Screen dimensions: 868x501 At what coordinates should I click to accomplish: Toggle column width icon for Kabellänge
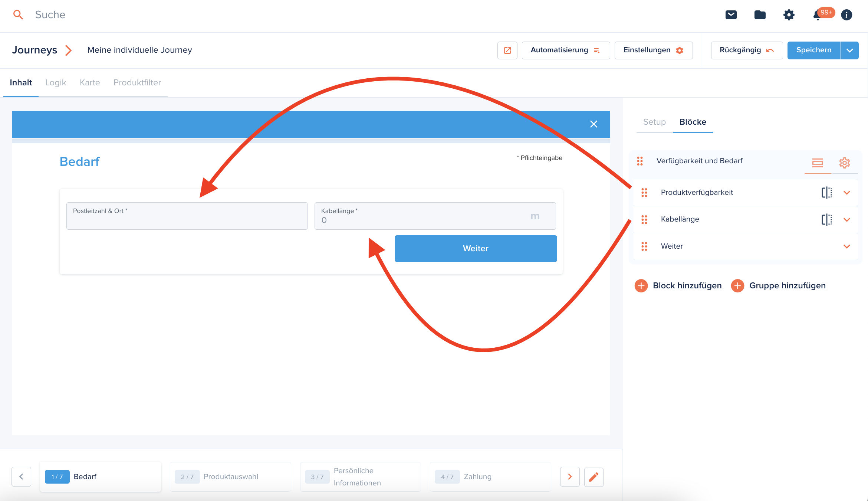point(827,220)
